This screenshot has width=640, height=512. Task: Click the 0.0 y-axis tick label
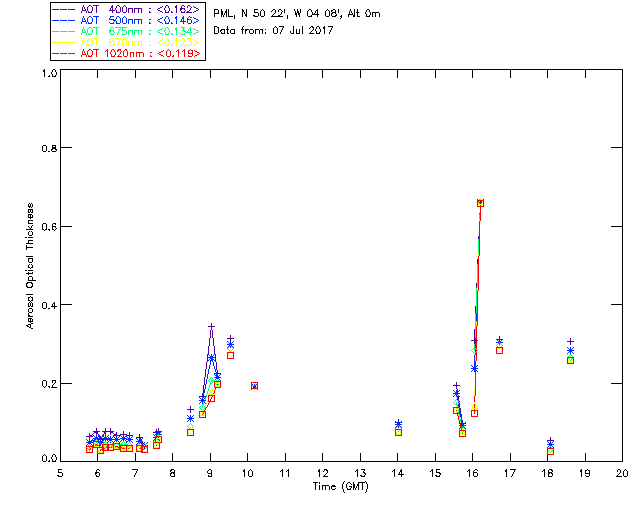49,458
